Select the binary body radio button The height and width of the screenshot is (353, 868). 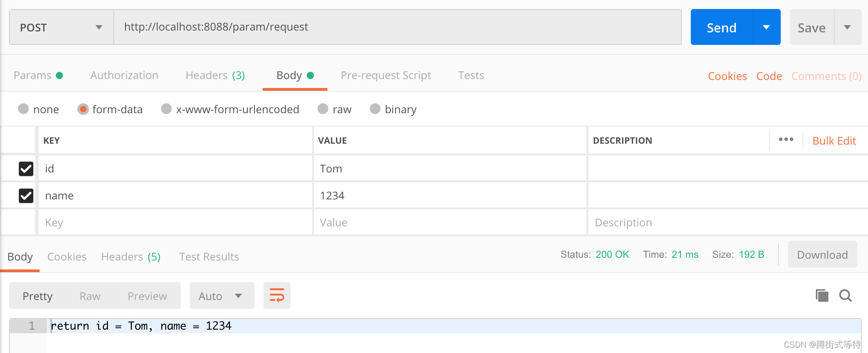click(375, 109)
